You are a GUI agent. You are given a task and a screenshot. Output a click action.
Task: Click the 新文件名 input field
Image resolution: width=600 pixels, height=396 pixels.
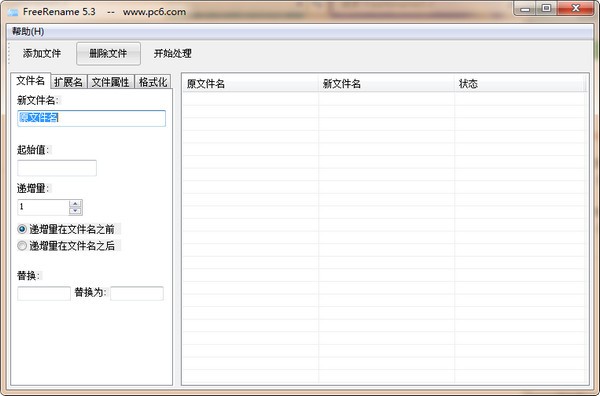coord(91,118)
